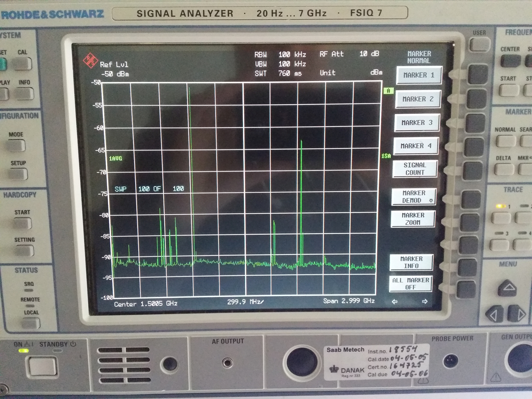Push the MENU right arrow key
The height and width of the screenshot is (399, 532).
point(517,314)
